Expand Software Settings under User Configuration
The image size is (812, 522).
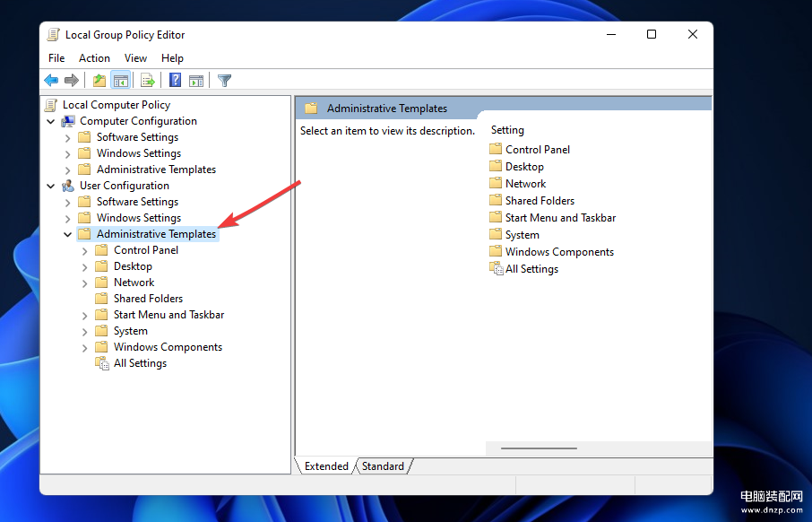[68, 202]
